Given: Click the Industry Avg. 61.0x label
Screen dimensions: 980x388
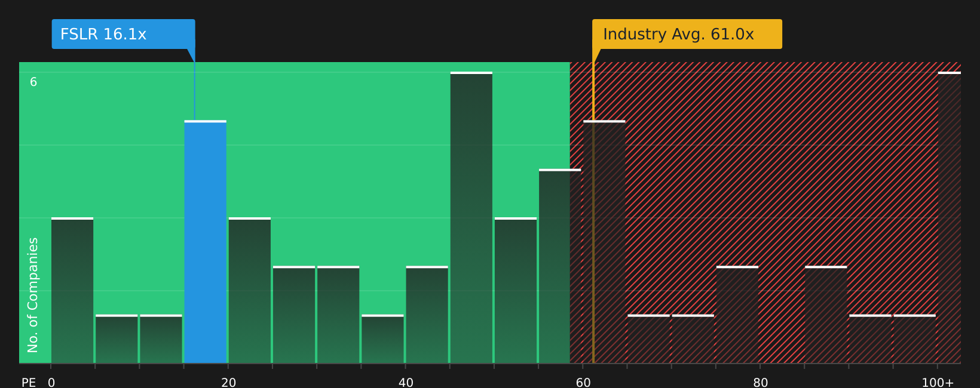Looking at the screenshot, I should pos(687,34).
